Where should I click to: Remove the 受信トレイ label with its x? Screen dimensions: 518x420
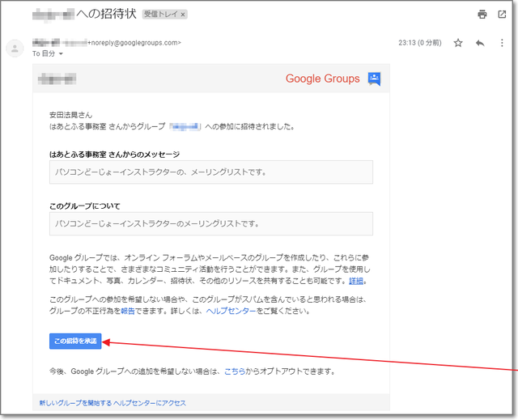click(x=183, y=15)
